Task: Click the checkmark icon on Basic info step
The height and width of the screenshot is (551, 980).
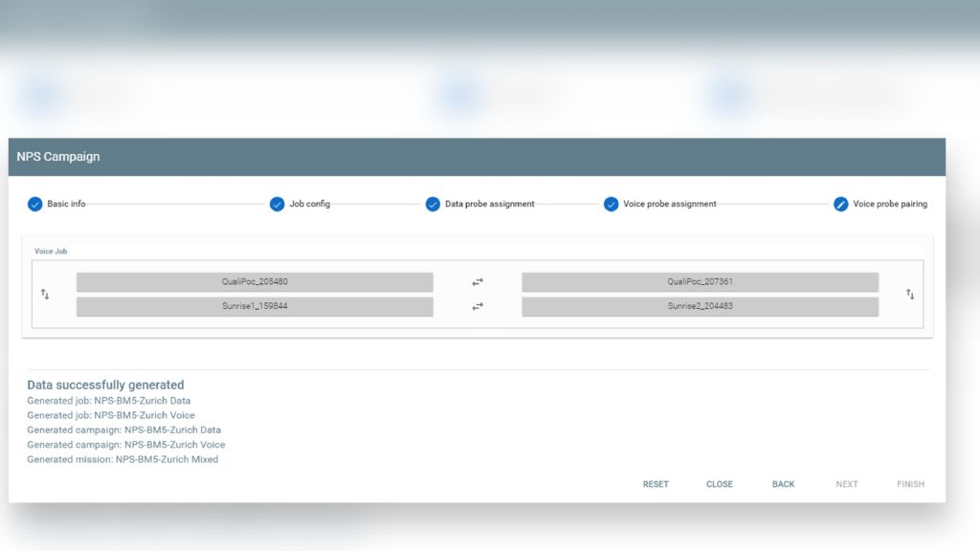Action: (35, 204)
